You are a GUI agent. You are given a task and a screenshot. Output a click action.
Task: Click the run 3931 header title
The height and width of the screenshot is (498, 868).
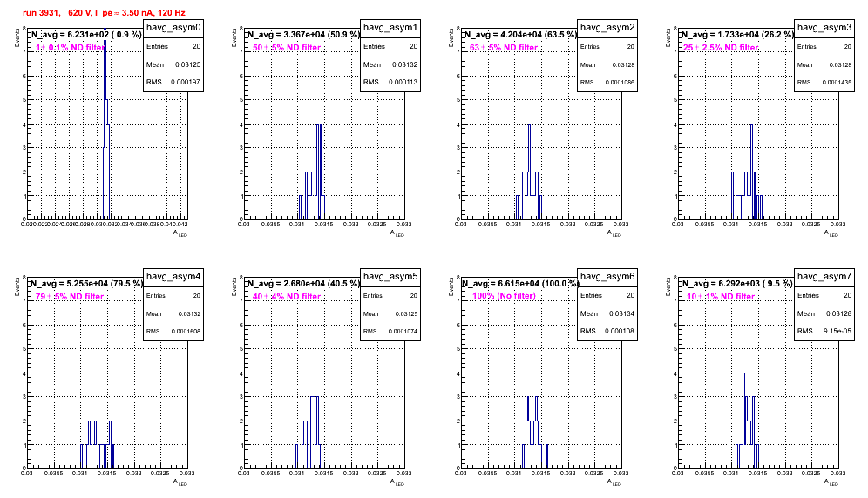(104, 12)
